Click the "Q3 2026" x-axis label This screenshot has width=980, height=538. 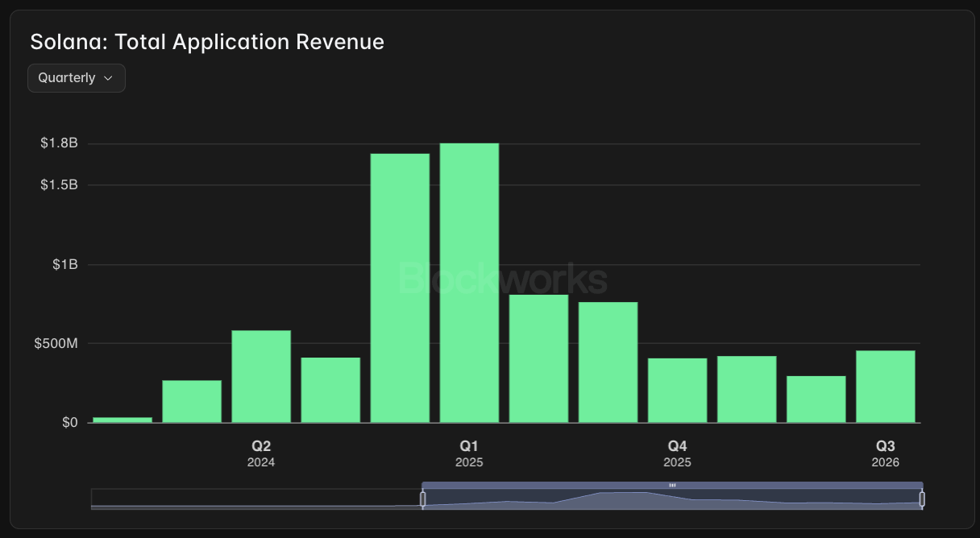(885, 453)
